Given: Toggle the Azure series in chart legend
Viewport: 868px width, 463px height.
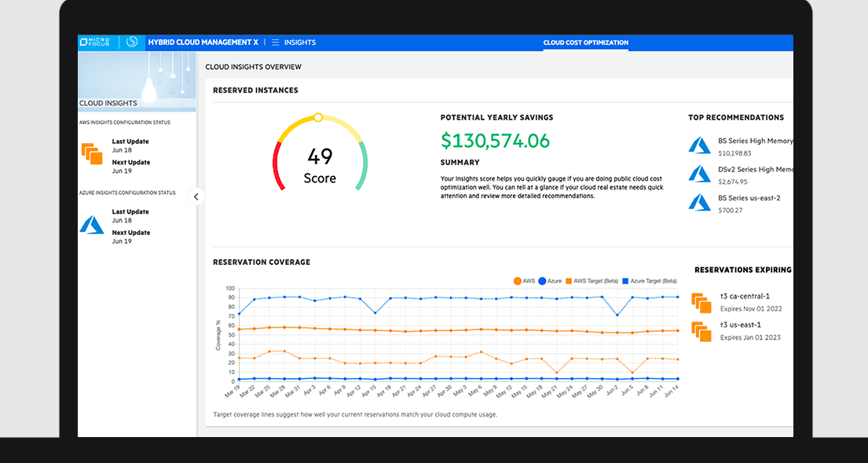Looking at the screenshot, I should point(550,281).
